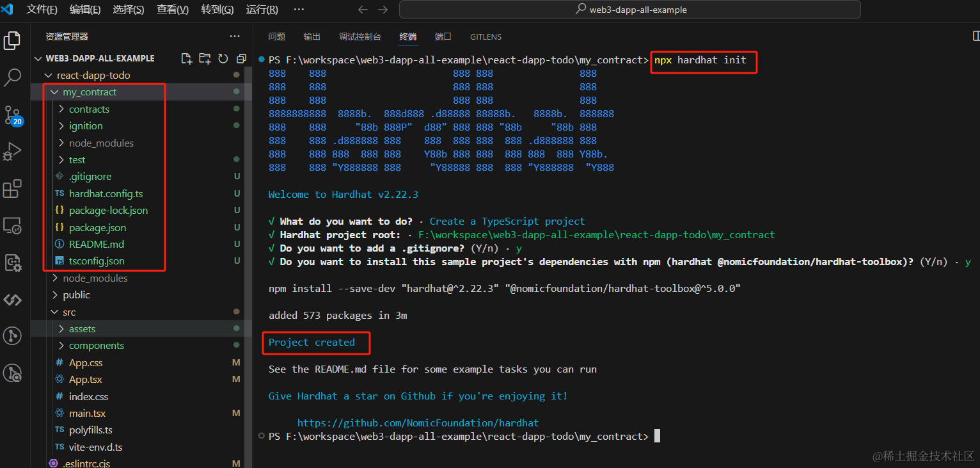Open the Explorer view in activity bar
The width and height of the screenshot is (980, 468).
coord(12,40)
